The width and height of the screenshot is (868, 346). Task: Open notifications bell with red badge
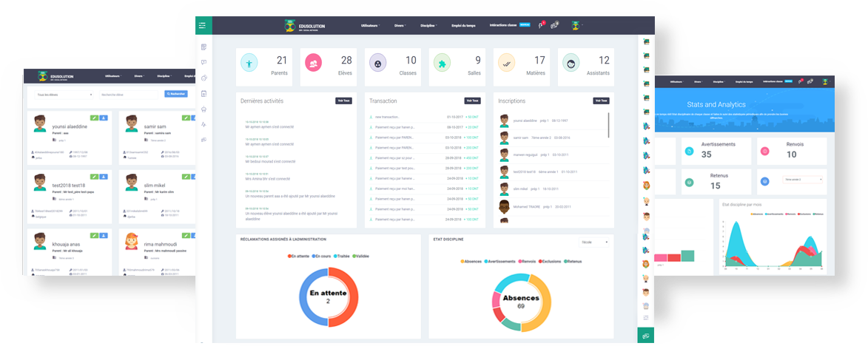click(x=542, y=25)
